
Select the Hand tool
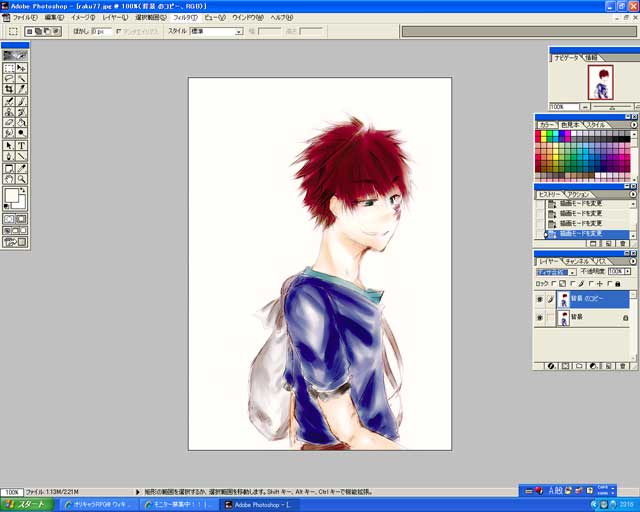pos(9,179)
